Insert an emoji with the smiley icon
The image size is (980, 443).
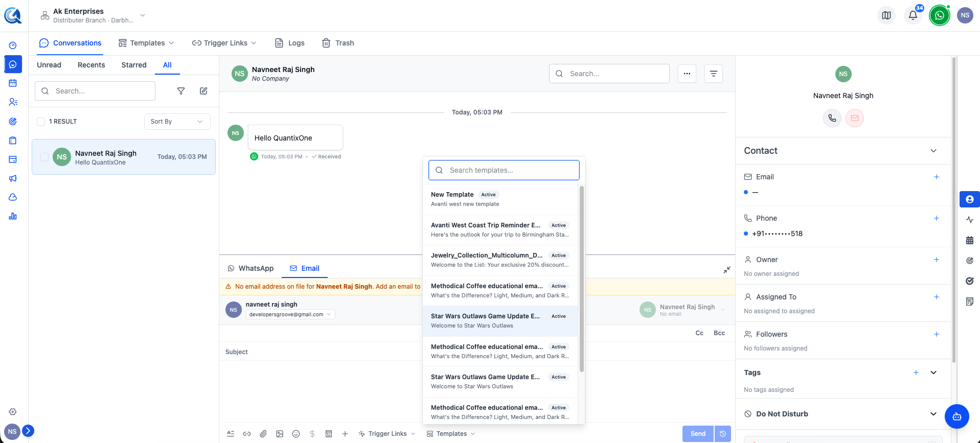(296, 434)
